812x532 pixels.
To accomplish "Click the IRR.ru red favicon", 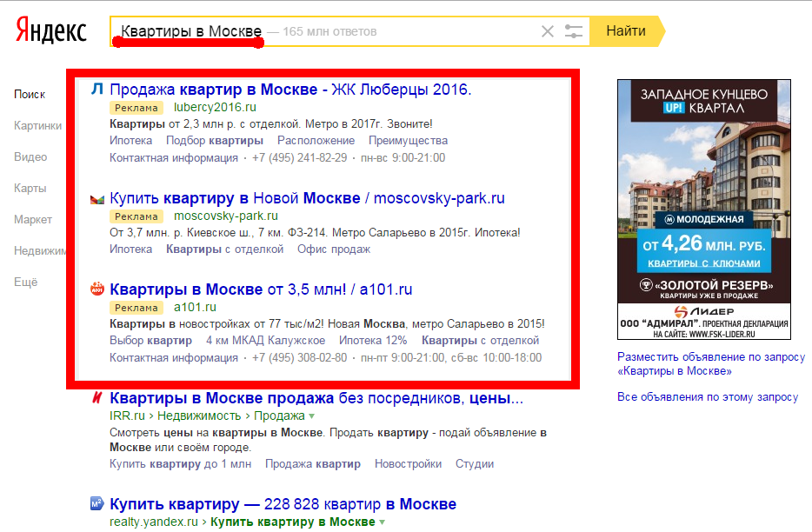I will click(97, 397).
